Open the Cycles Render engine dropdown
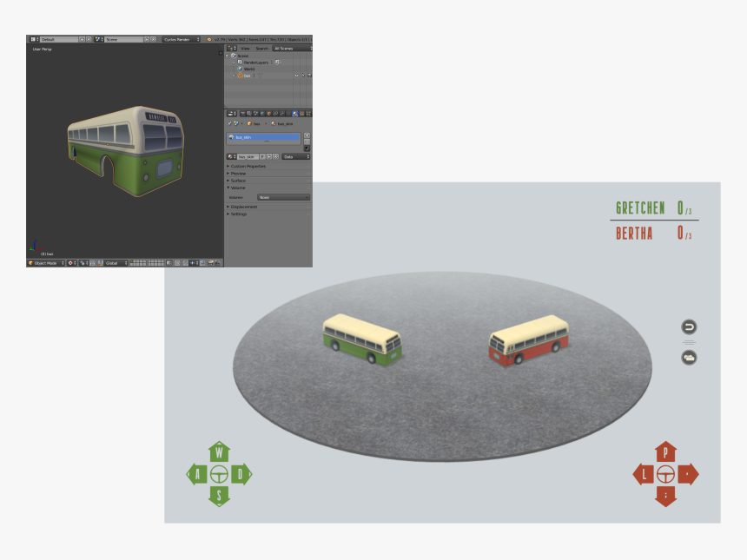The width and height of the screenshot is (747, 560). click(x=182, y=39)
